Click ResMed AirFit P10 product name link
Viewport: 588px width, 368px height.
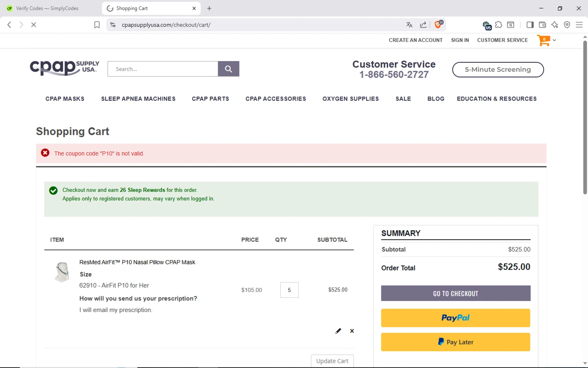tap(137, 262)
